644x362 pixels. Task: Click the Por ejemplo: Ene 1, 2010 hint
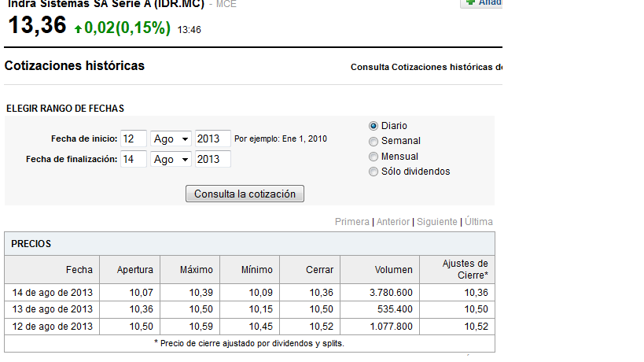[x=281, y=139]
